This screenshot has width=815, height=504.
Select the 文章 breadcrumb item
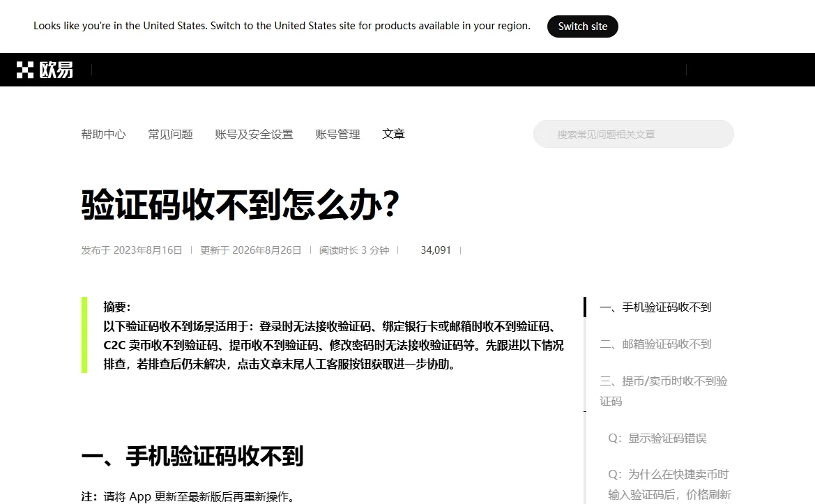point(393,134)
